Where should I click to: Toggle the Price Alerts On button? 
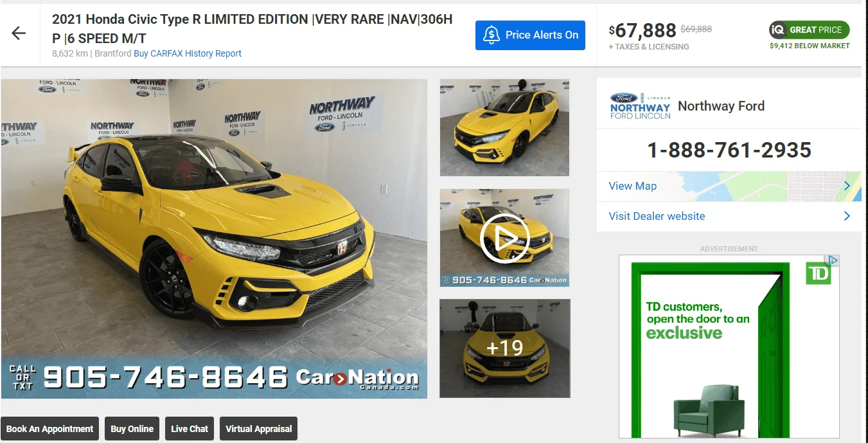pyautogui.click(x=530, y=35)
